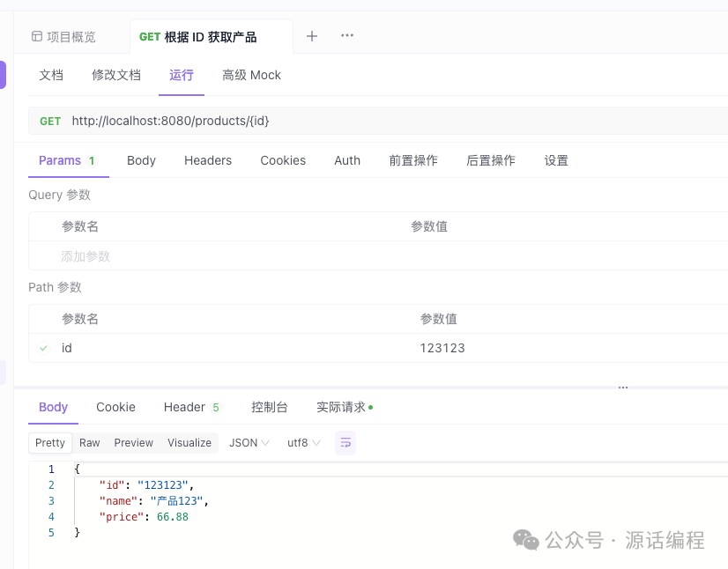728x569 pixels.
Task: Open the 修改文档 tab
Action: pos(116,75)
